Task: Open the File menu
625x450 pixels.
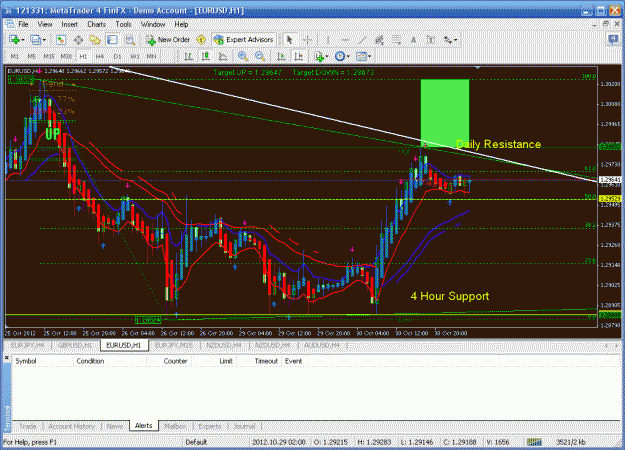Action: 23,24
